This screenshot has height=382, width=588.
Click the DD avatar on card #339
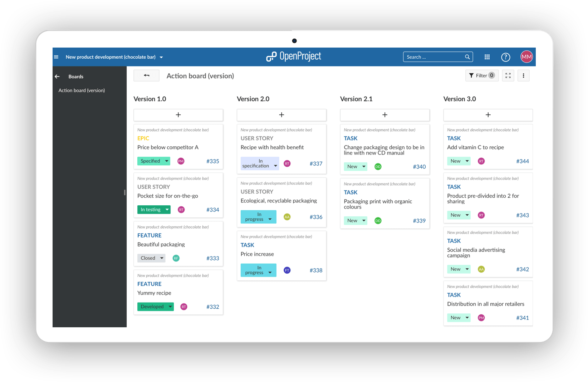tap(378, 221)
